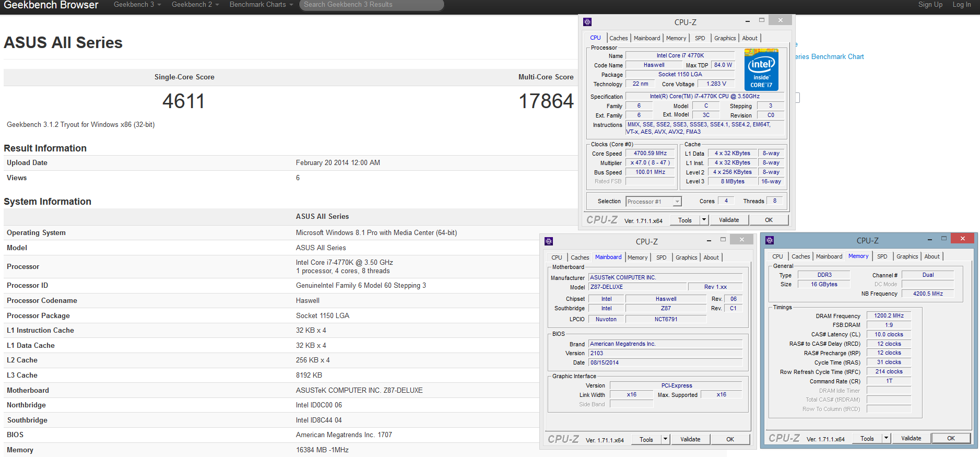Click the single-core score 4611
The image size is (980, 457).
(184, 101)
